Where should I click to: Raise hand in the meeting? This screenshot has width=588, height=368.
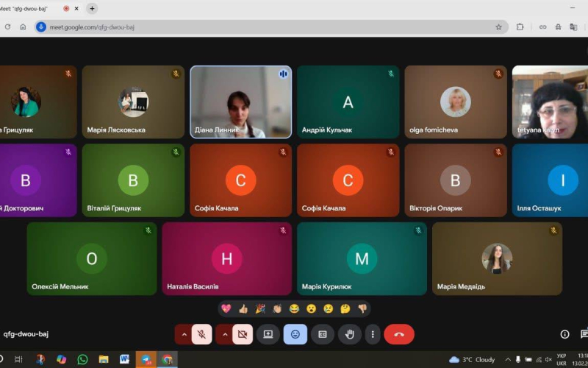350,334
